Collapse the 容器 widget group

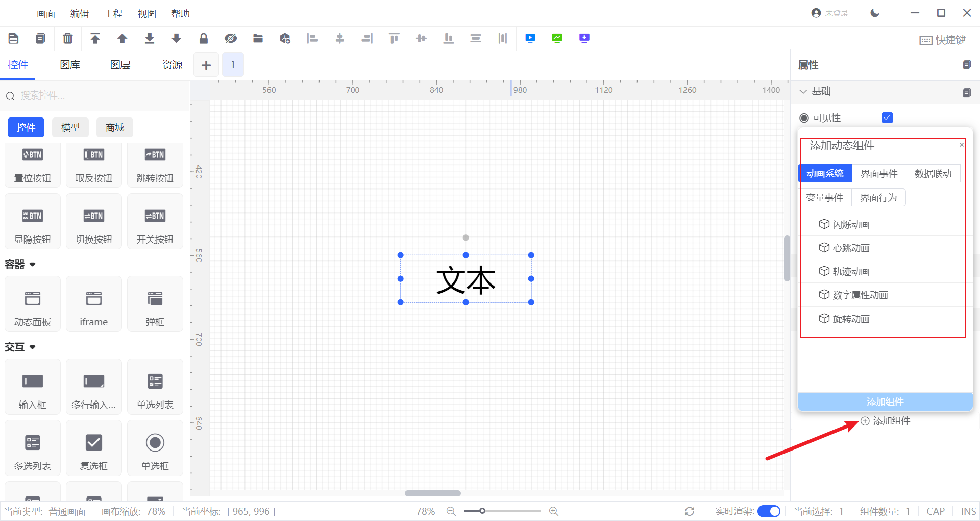coord(33,265)
